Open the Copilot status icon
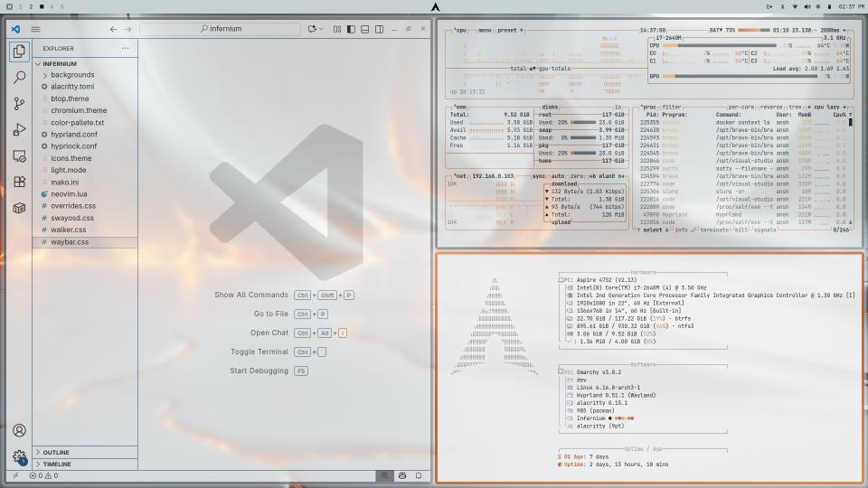This screenshot has width=868, height=488. click(402, 475)
